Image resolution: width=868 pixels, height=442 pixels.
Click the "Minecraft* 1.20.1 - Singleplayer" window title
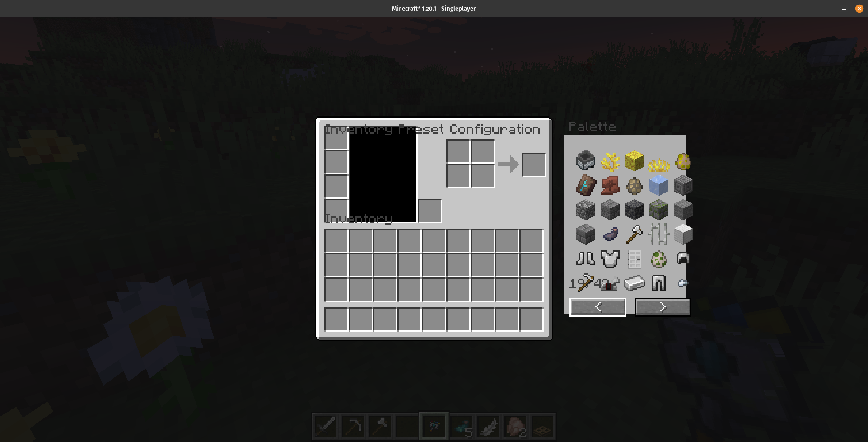tap(434, 9)
